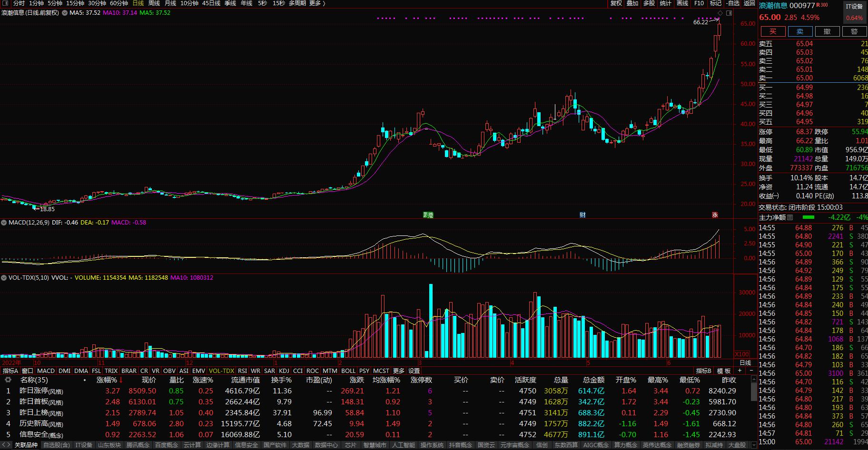The height and width of the screenshot is (450, 868).
Task: Select the KDJ indicator tab
Action: (x=284, y=371)
